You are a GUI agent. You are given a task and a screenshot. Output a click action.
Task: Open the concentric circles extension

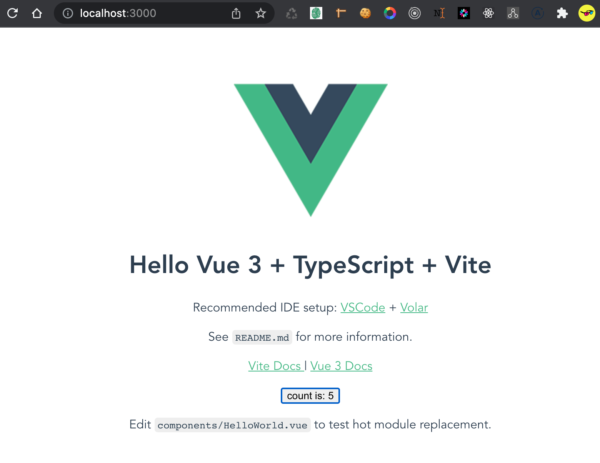pos(414,13)
